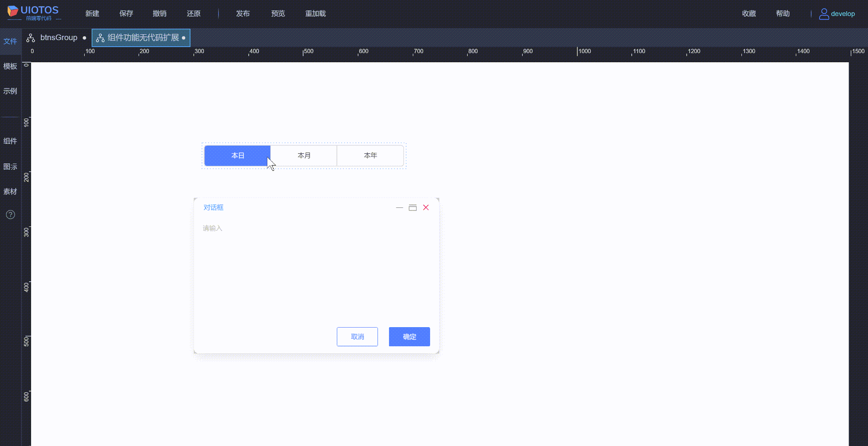Select the 本月 segment button

304,155
